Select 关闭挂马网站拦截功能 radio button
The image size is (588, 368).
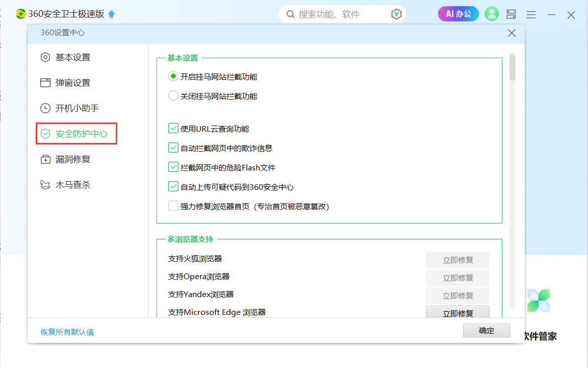pyautogui.click(x=173, y=96)
